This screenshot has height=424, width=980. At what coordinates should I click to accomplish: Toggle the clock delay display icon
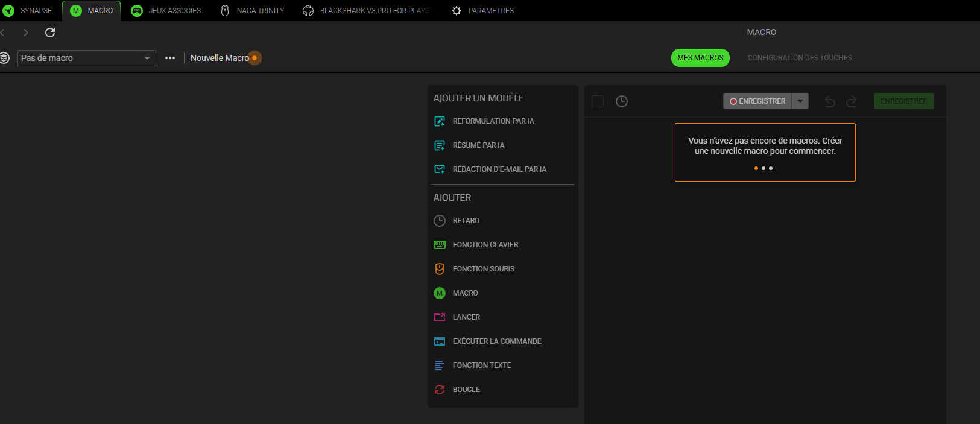pos(622,101)
